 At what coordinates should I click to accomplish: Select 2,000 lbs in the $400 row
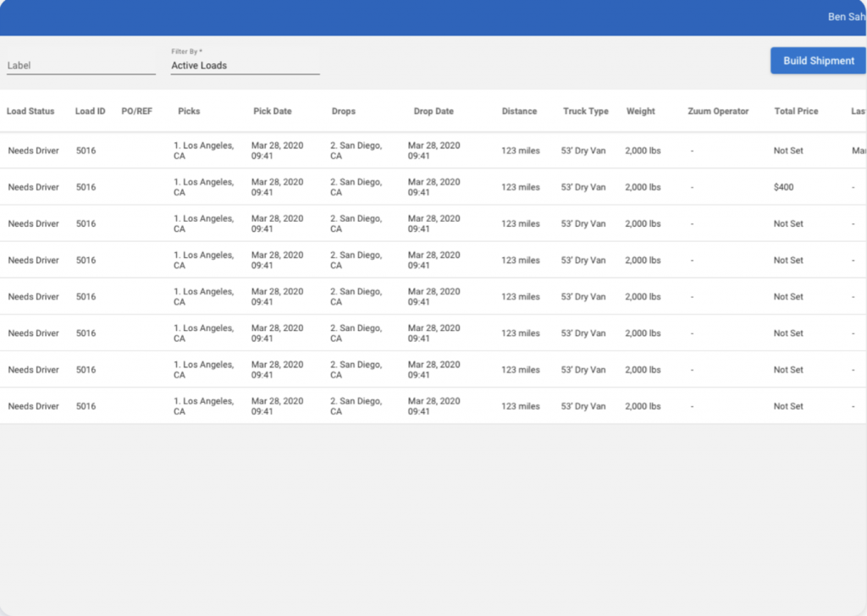tap(643, 187)
